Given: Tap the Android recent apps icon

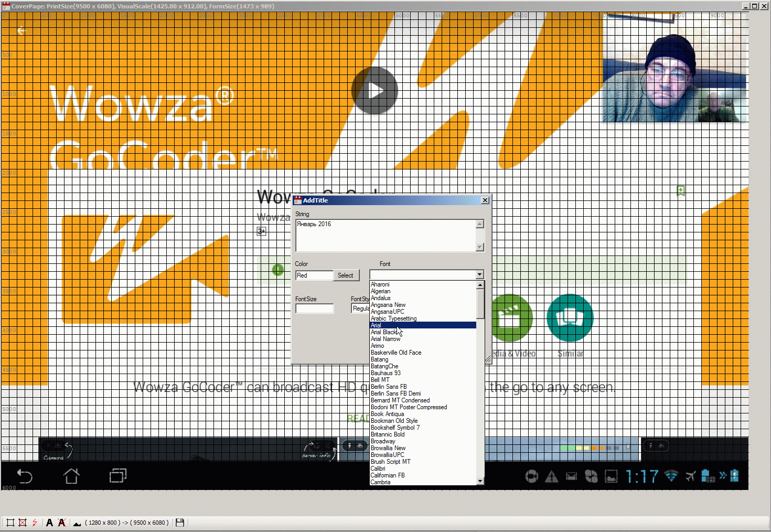Looking at the screenshot, I should tap(118, 476).
